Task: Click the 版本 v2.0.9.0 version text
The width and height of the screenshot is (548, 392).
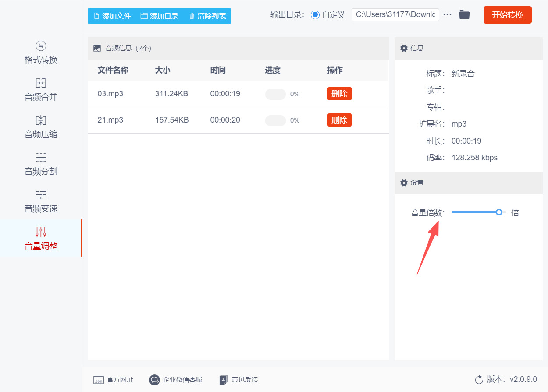Action: (x=512, y=379)
